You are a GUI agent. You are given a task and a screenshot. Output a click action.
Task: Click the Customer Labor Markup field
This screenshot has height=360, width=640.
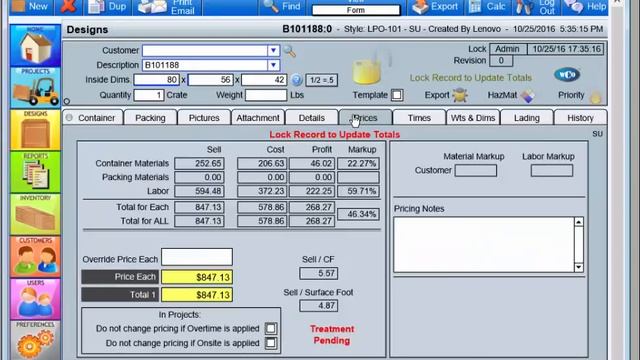[552, 171]
